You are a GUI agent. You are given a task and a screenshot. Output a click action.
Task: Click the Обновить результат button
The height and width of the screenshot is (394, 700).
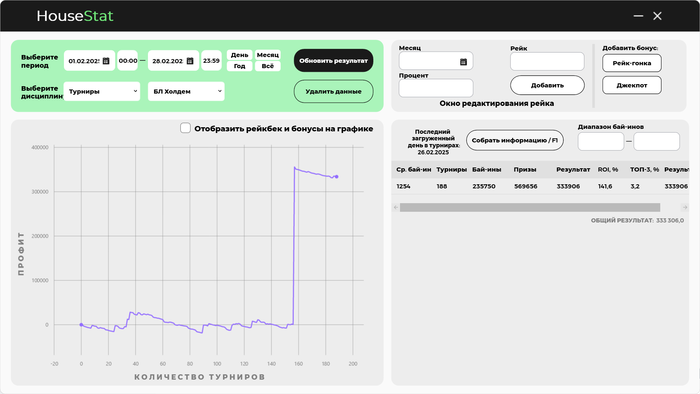[333, 61]
